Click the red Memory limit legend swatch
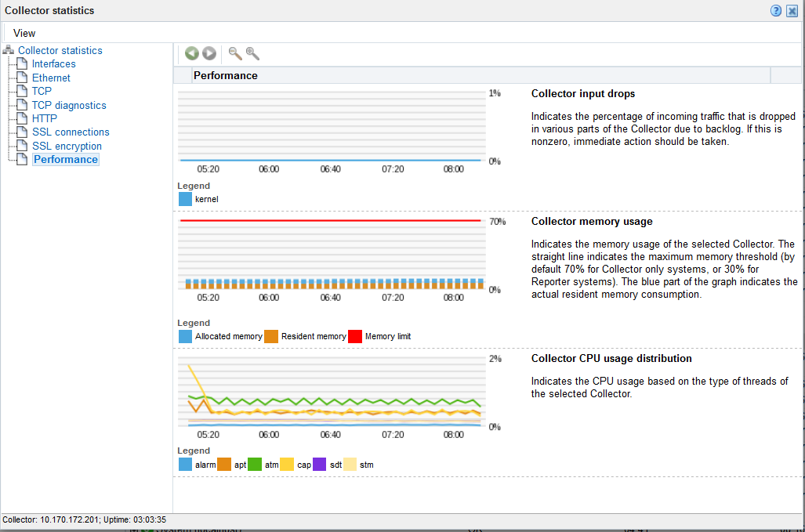 click(x=355, y=336)
